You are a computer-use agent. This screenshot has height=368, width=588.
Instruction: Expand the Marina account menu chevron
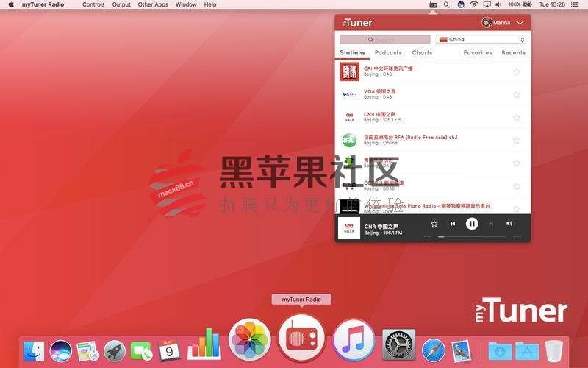tap(520, 23)
